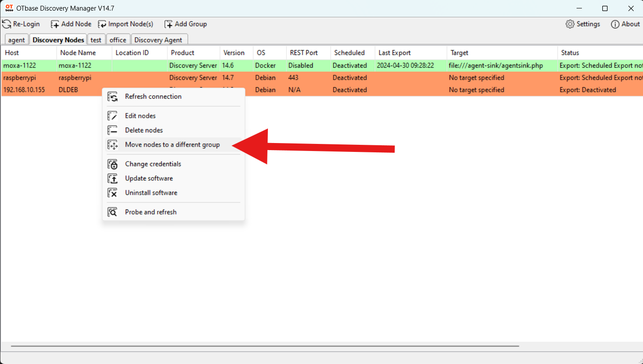Viewport: 643px width, 364px height.
Task: Click the Edit nodes pencil icon
Action: (112, 116)
